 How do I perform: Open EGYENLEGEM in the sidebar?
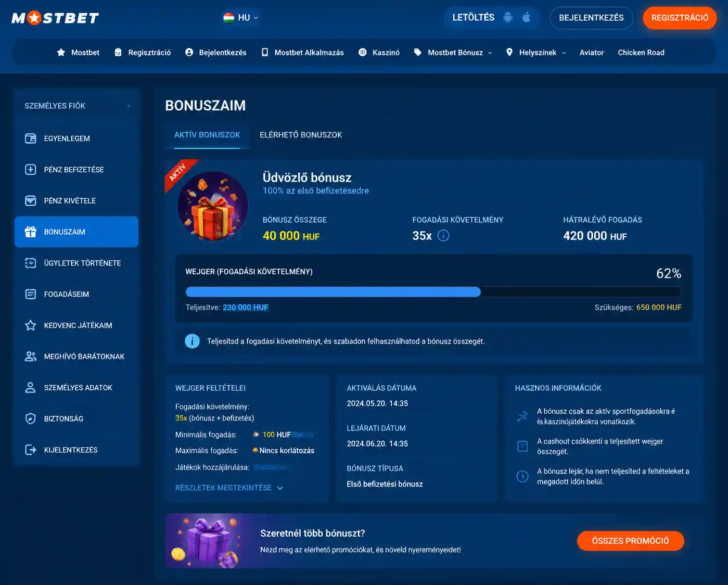[76, 138]
